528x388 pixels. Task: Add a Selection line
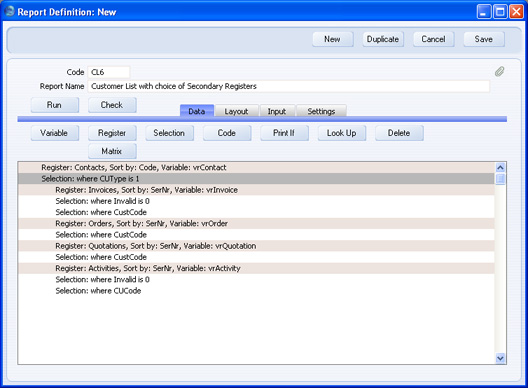pos(169,133)
